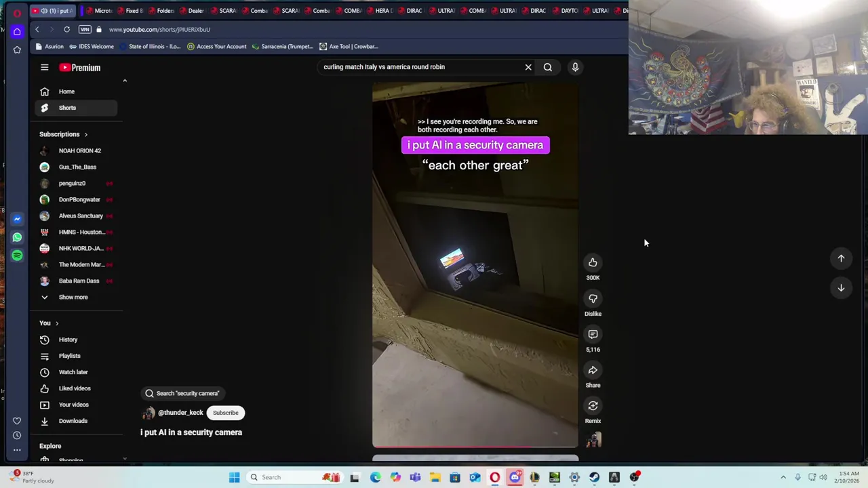The height and width of the screenshot is (488, 868).
Task: Start voice search with microphone
Action: [575, 67]
